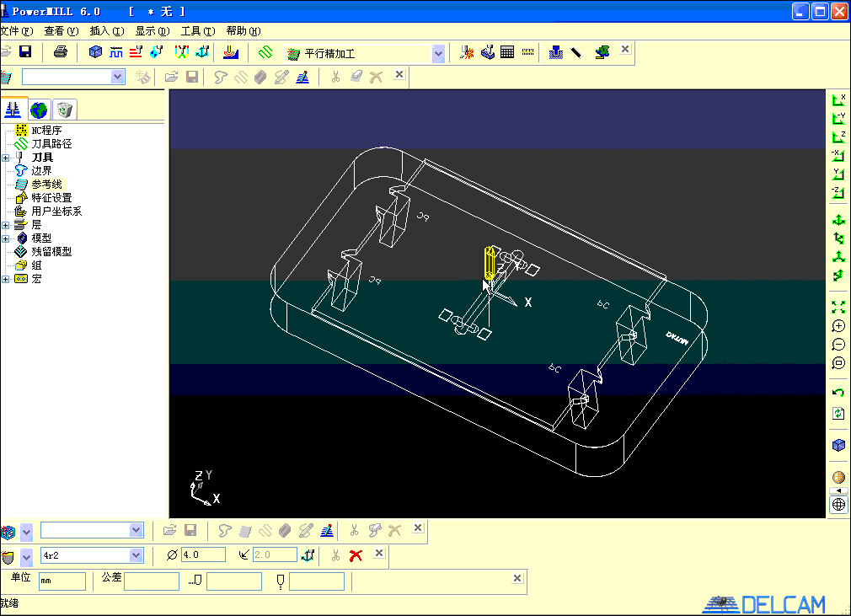Switch to the explorer tab with tool icon
The image size is (851, 616).
[13, 110]
